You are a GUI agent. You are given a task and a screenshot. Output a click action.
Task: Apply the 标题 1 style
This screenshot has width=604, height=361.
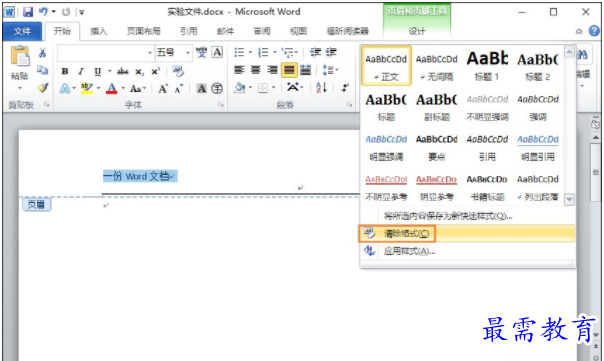[x=487, y=65]
